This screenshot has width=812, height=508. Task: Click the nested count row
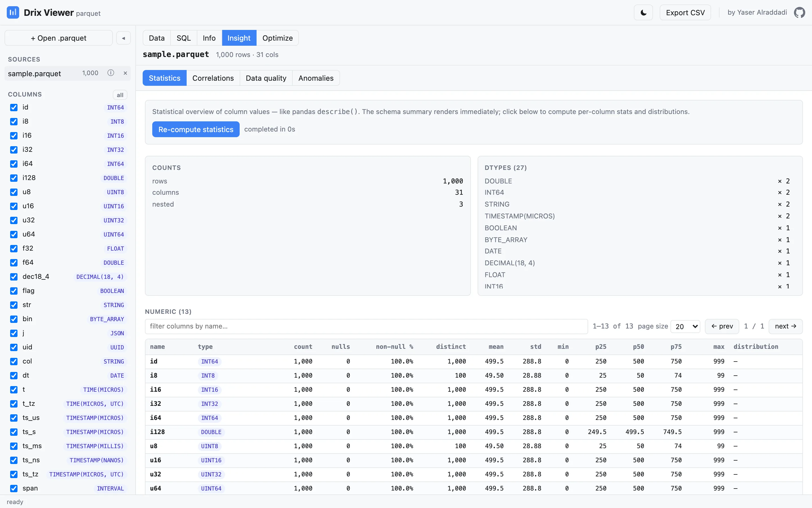coord(307,204)
